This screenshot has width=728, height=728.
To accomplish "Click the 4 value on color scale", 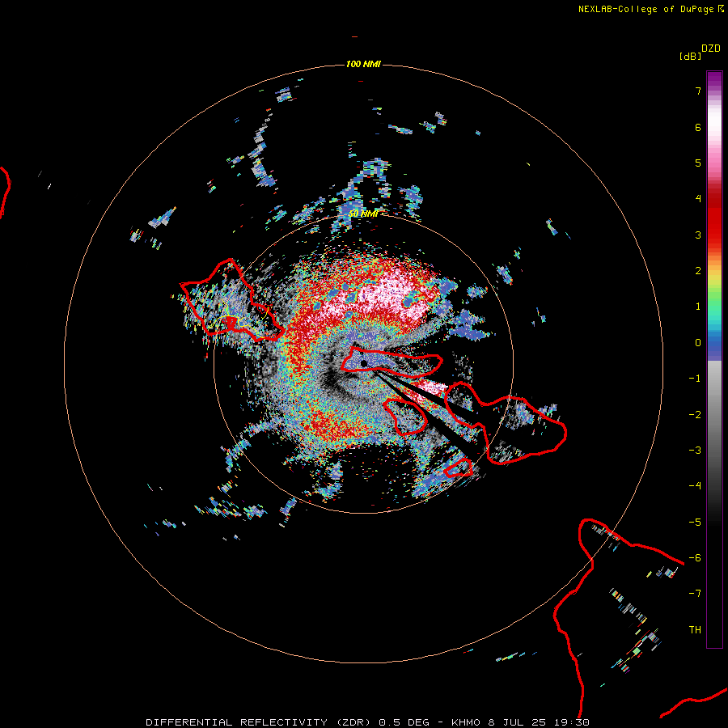I will click(x=698, y=199).
